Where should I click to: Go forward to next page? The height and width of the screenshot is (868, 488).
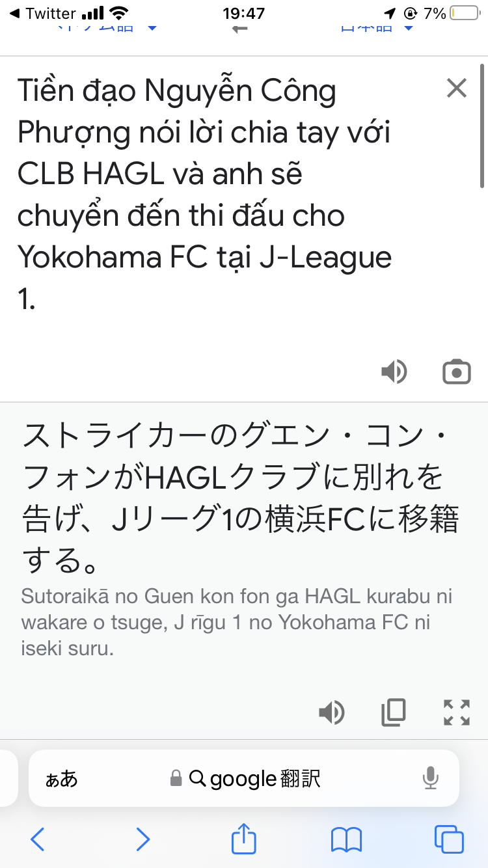[x=142, y=839]
